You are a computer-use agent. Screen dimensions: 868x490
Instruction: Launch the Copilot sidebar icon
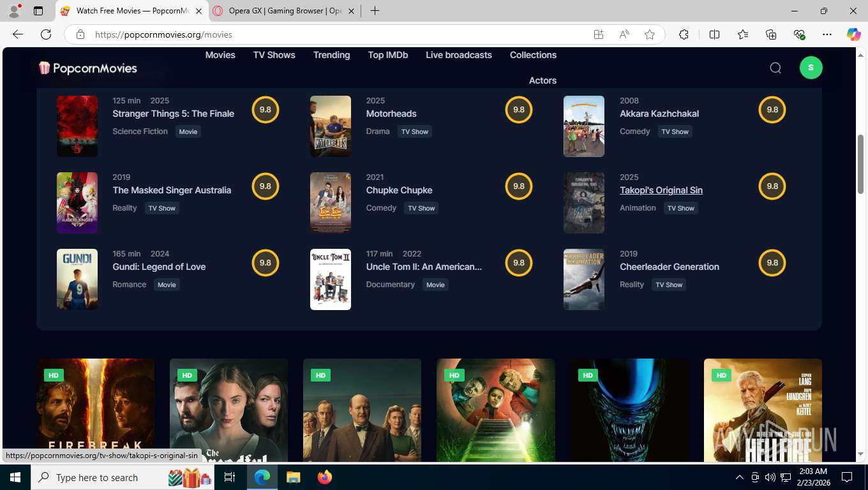click(853, 34)
